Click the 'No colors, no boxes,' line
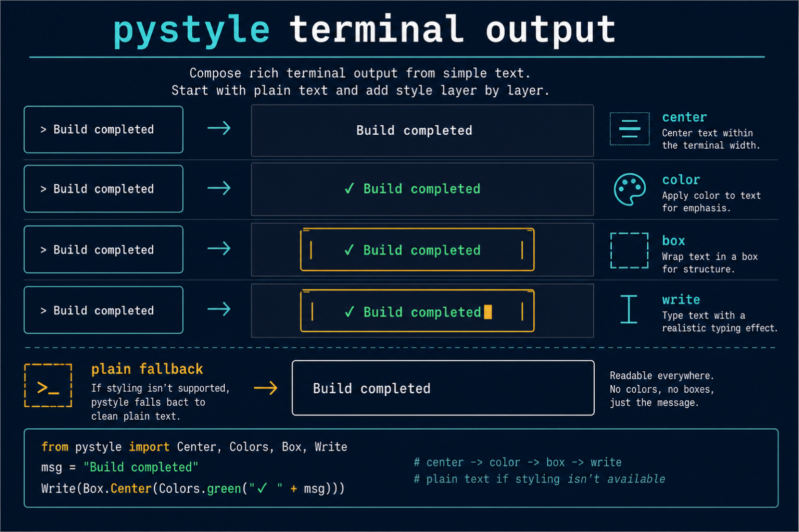 click(x=662, y=389)
